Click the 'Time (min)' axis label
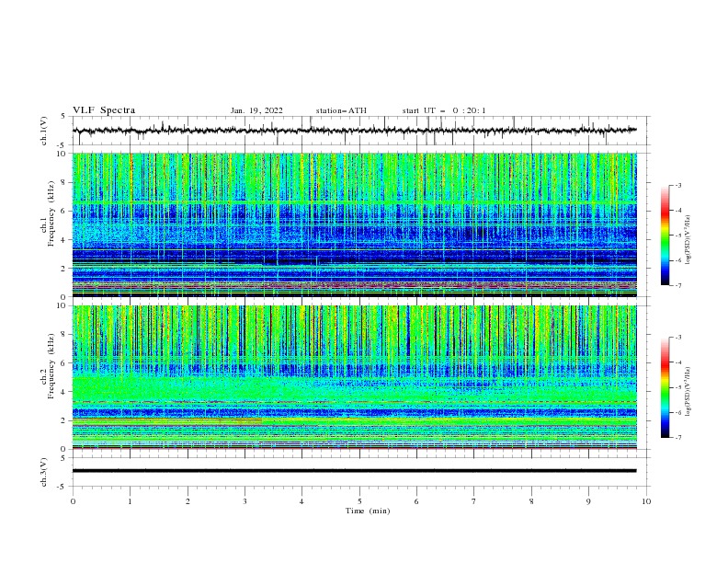 368,511
